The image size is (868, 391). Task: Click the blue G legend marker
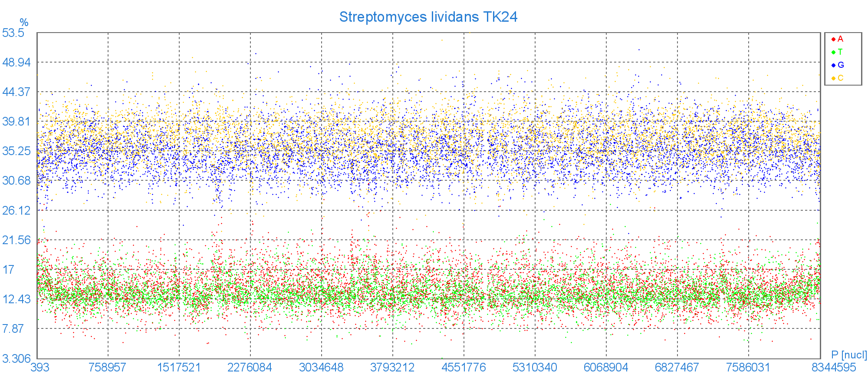(x=833, y=66)
